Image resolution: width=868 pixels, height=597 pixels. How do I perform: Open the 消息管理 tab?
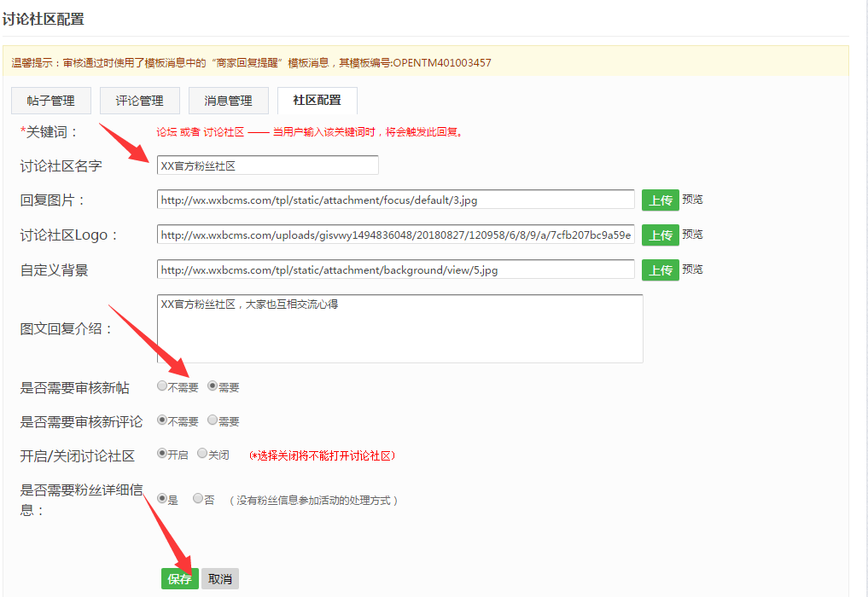click(228, 100)
